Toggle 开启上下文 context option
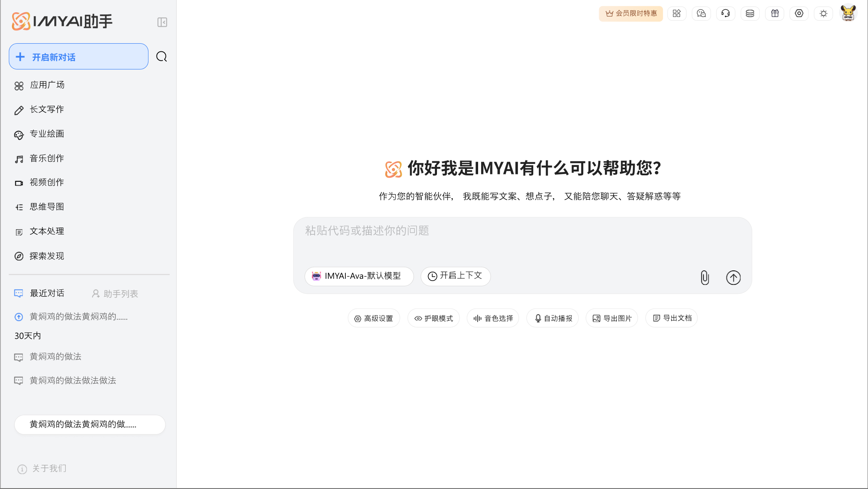The image size is (868, 489). (x=456, y=276)
